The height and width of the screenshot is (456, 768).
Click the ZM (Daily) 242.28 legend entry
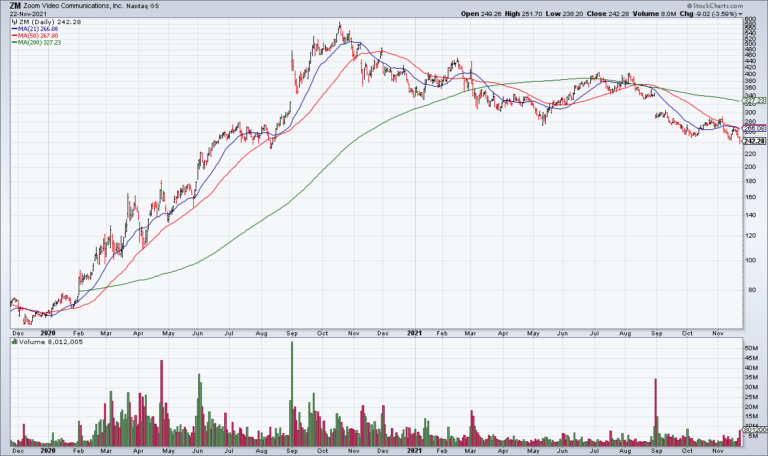[x=47, y=22]
